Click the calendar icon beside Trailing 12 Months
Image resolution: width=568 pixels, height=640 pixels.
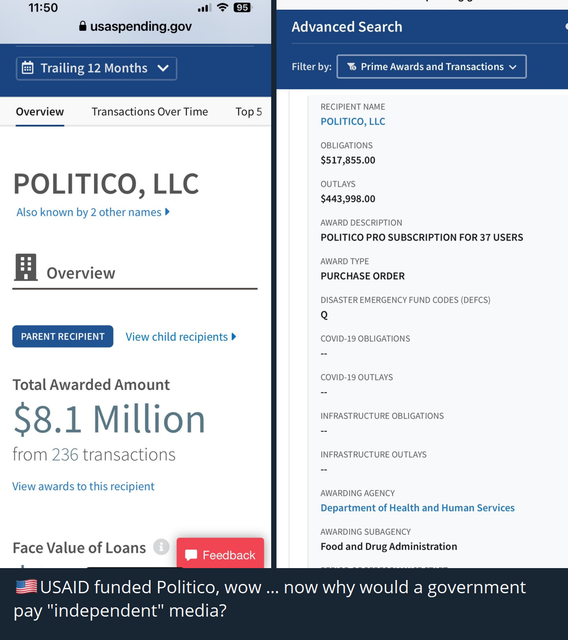[x=28, y=68]
